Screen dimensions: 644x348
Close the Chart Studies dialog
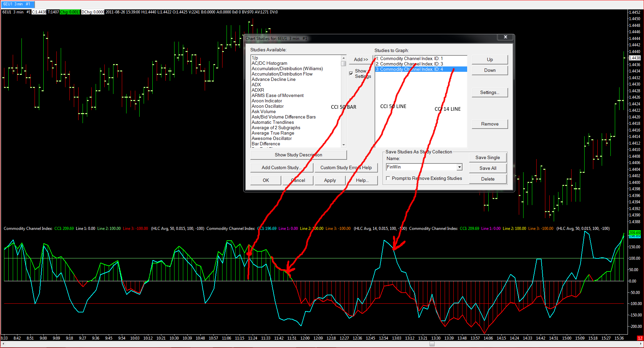point(505,37)
